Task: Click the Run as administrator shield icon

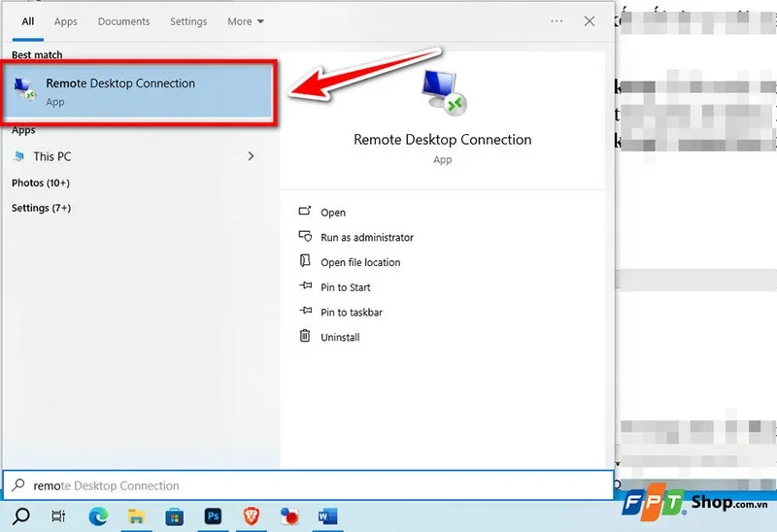Action: pos(305,236)
